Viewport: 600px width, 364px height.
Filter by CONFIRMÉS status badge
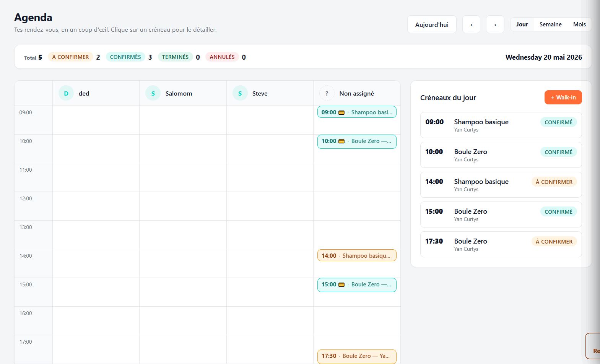pos(125,57)
